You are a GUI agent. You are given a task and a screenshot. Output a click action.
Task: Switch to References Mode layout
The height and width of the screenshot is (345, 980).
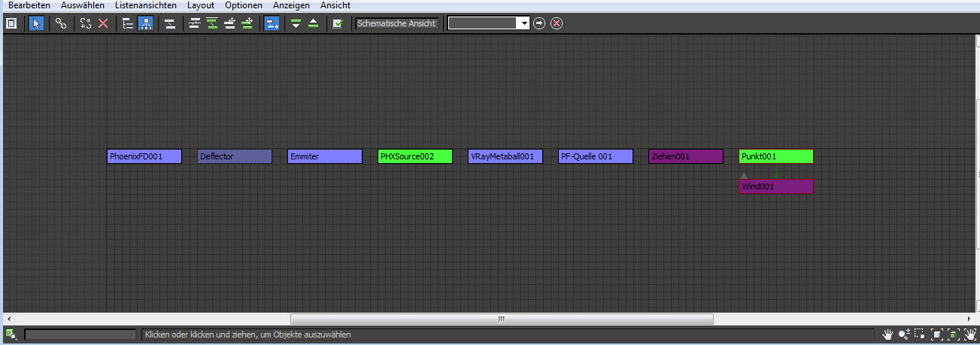(x=145, y=23)
